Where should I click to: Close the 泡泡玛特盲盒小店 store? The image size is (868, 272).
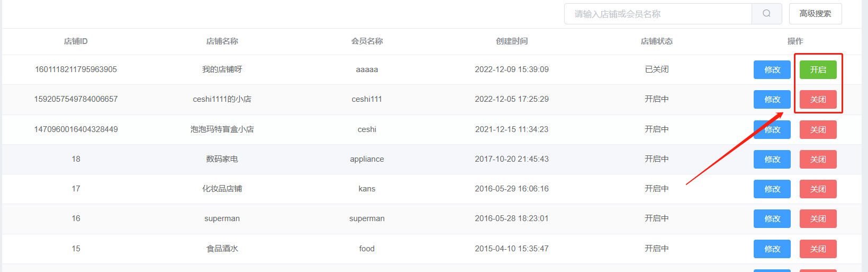point(818,129)
